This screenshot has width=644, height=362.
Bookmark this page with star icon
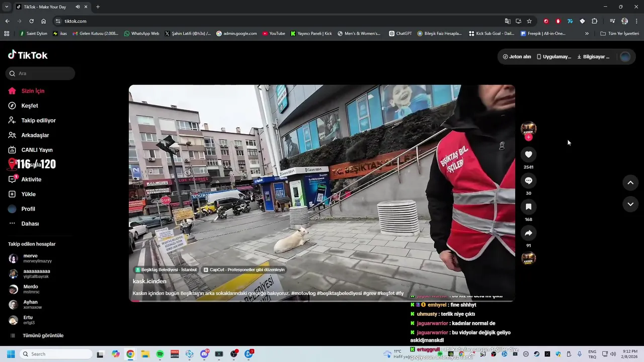point(529,21)
